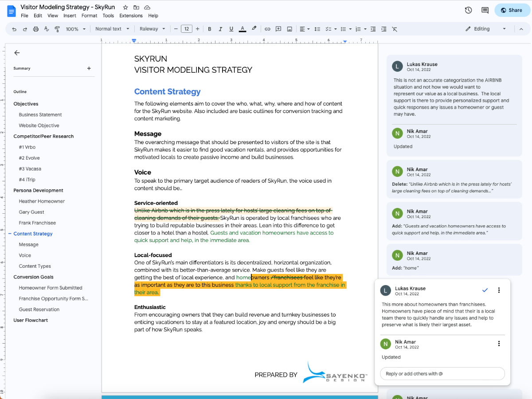Open Normal text style dropdown

(x=113, y=29)
